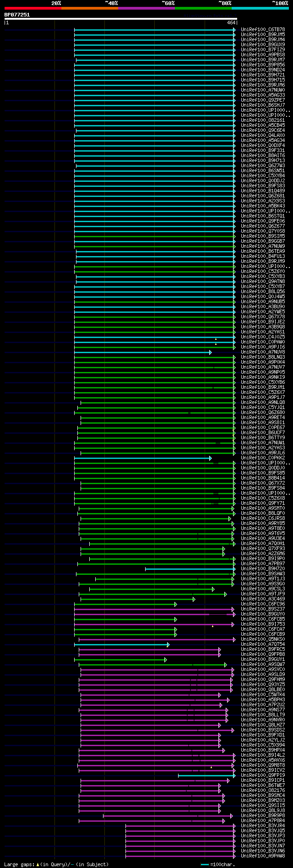Select the UniRef100_B6SN51 label
The height and width of the screenshot is (868, 293).
(x=263, y=170)
